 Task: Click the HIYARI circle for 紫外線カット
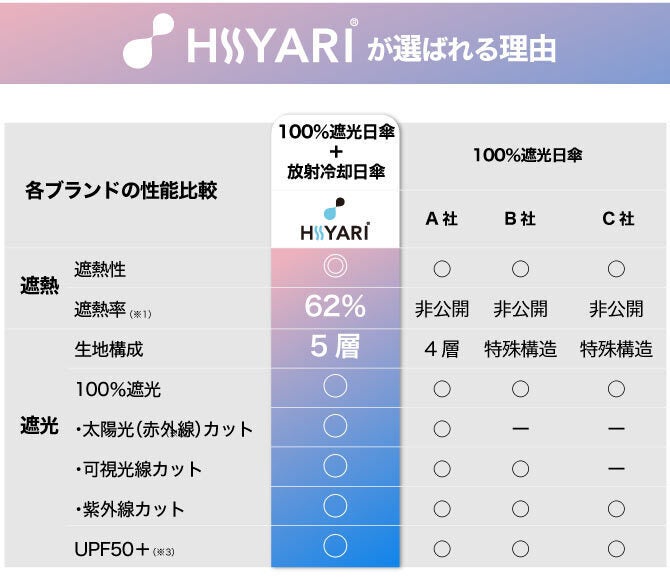[x=335, y=506]
